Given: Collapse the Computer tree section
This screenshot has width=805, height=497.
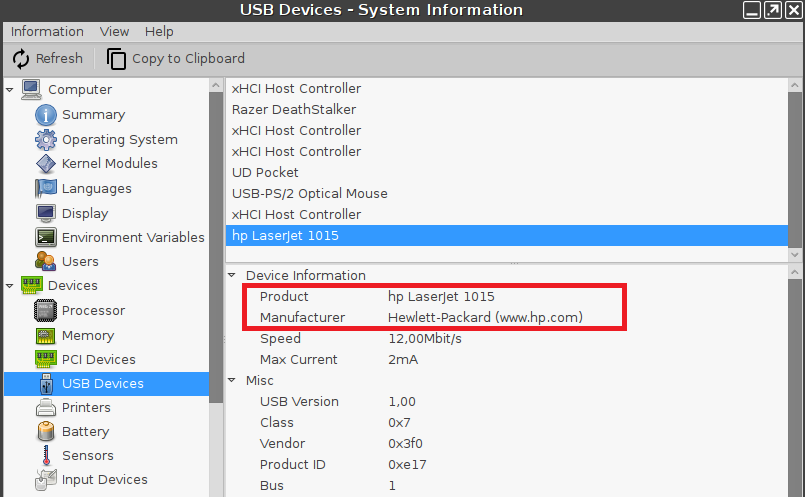Looking at the screenshot, I should click(10, 90).
